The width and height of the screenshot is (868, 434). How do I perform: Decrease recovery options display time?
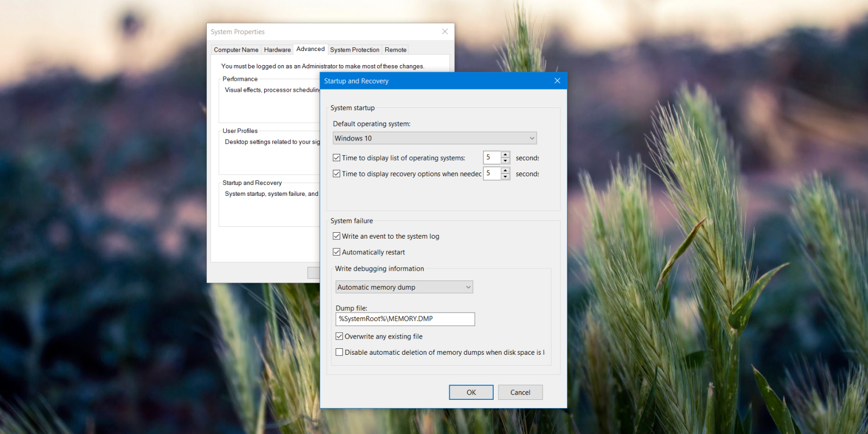point(506,176)
